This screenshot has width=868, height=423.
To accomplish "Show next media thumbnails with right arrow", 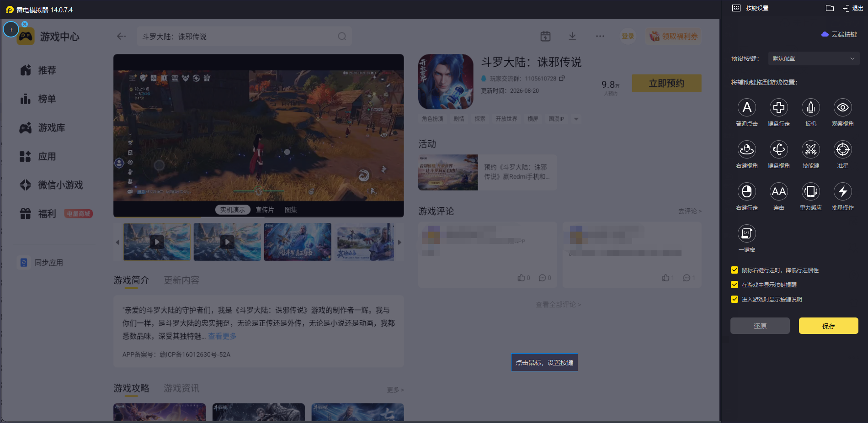I will (x=399, y=242).
